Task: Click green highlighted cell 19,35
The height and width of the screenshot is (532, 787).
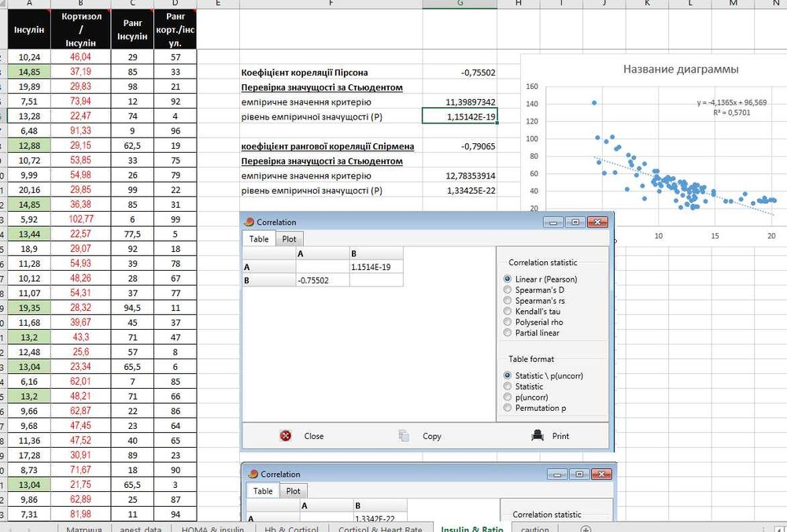Action: pos(29,308)
